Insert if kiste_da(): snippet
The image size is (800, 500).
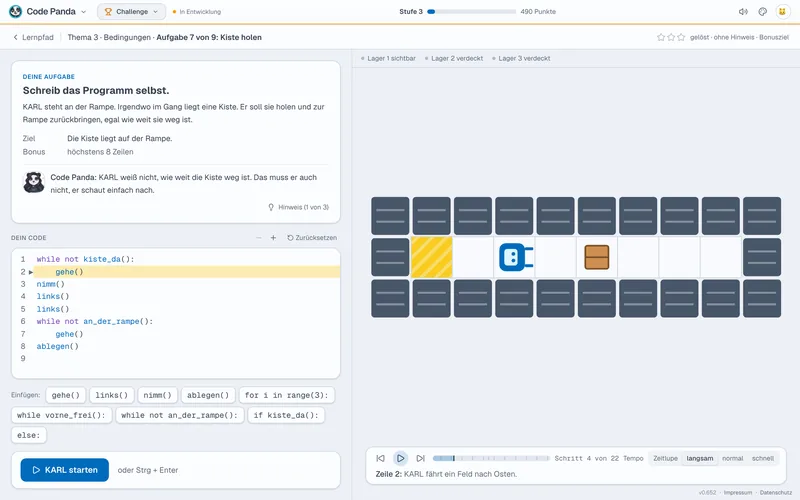pos(286,415)
